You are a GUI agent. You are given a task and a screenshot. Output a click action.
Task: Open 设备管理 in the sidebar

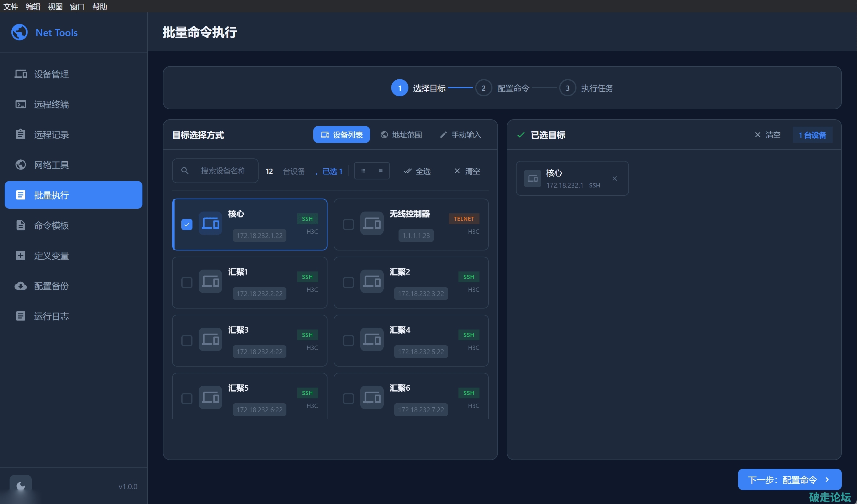click(51, 74)
